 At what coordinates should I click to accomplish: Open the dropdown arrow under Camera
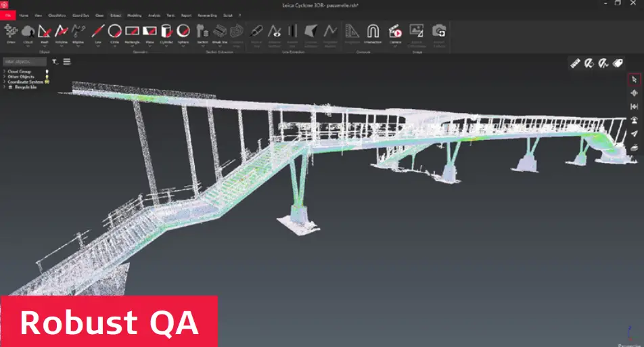pyautogui.click(x=395, y=46)
